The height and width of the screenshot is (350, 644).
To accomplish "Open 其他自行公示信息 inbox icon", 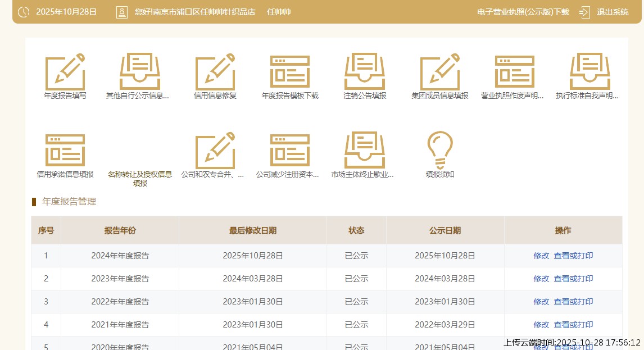I will 140,72.
